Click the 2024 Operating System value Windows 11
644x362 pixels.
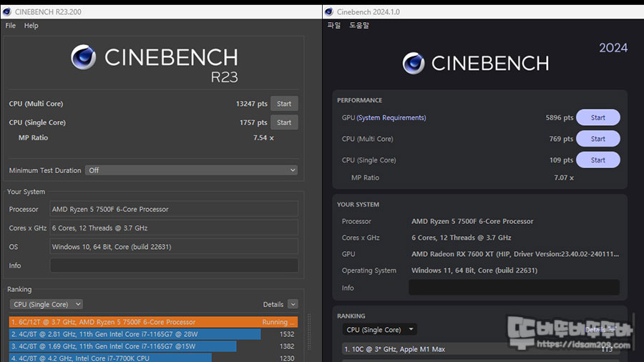click(474, 270)
